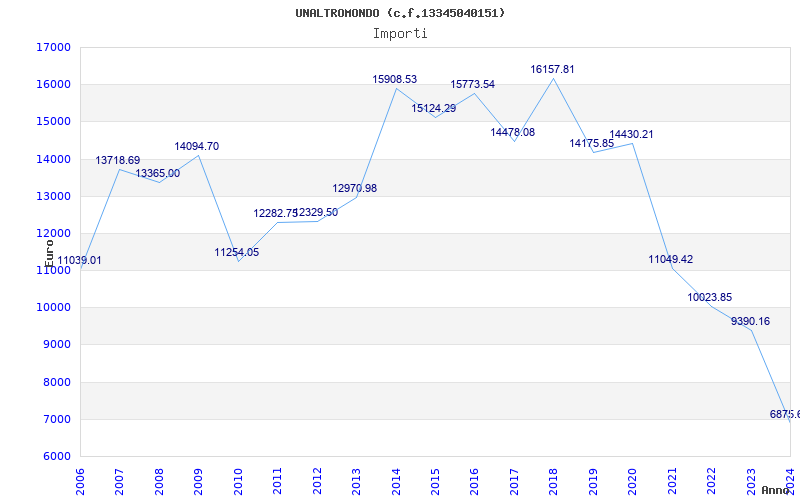800x500 pixels.
Task: Click the chart title UNALTROMONDO (c.f.13345040151)
Action: point(400,13)
